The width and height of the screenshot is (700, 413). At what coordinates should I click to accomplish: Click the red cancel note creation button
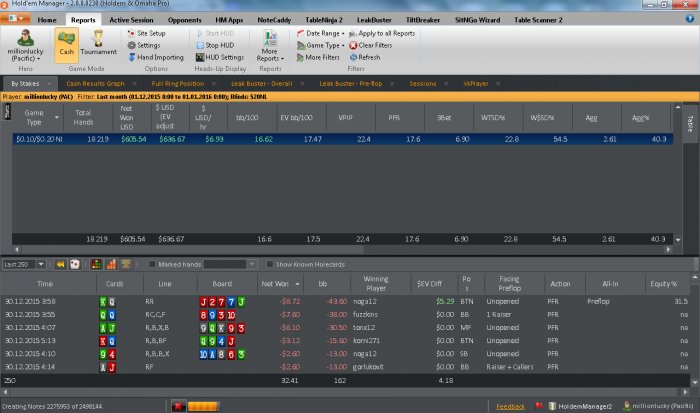[x=178, y=406]
